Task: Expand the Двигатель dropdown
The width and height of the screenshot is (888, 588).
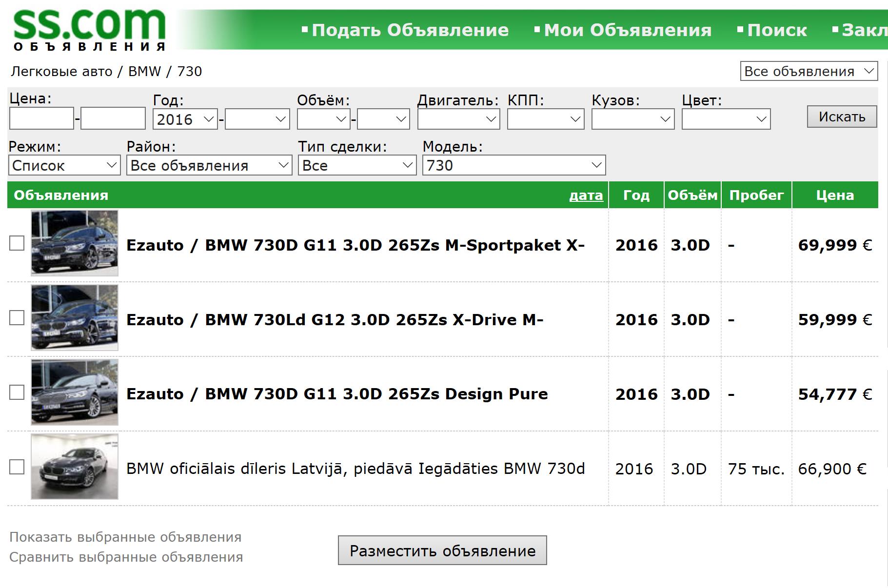Action: tap(458, 119)
